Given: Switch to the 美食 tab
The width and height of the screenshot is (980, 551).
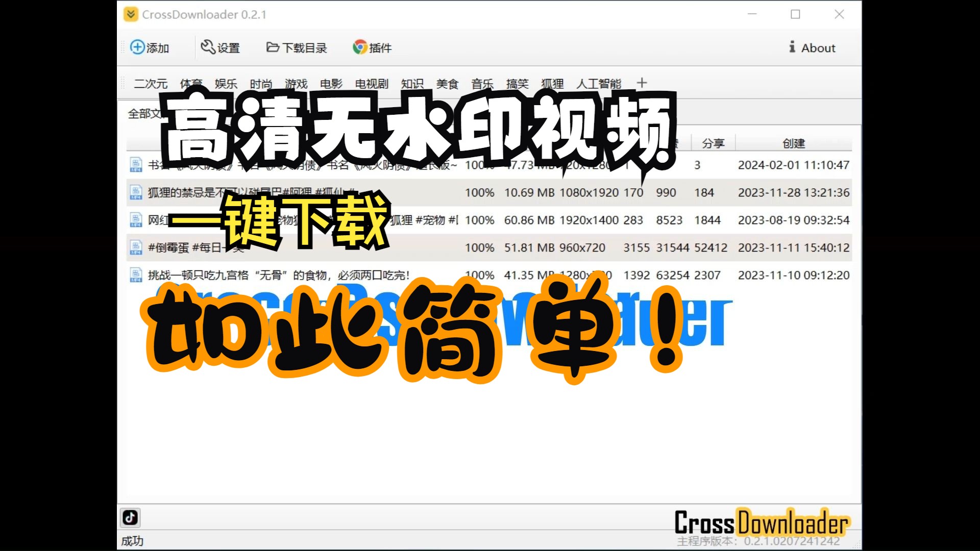Looking at the screenshot, I should coord(447,84).
